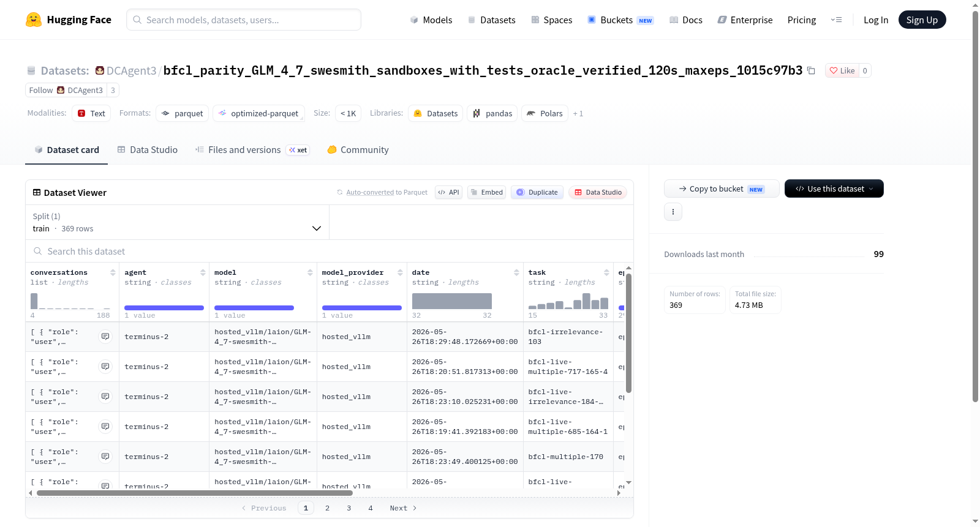Open the three-dot options button in the sidebar
Viewport: 980px width, 527px height.
click(x=673, y=212)
